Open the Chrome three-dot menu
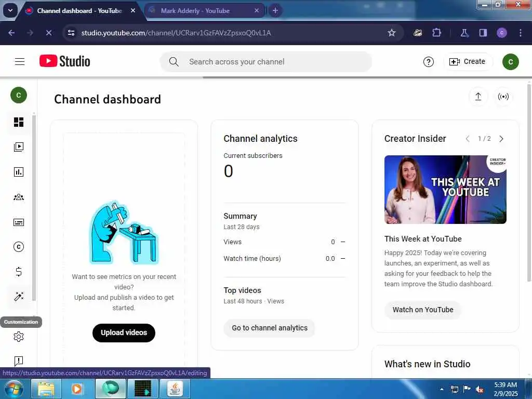This screenshot has width=532, height=399. (x=521, y=33)
